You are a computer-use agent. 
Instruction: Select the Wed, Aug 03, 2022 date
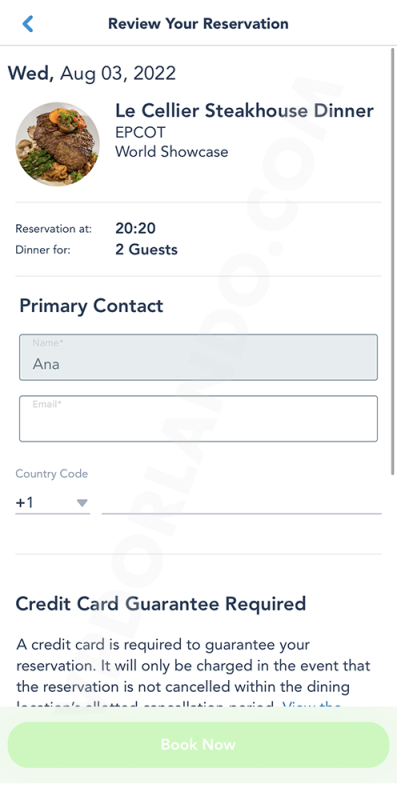(x=92, y=73)
